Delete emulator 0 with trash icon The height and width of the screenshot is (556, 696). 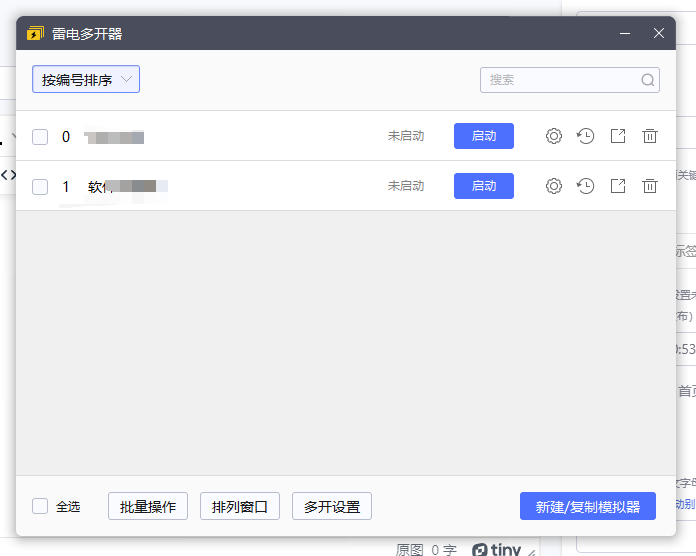pos(650,136)
